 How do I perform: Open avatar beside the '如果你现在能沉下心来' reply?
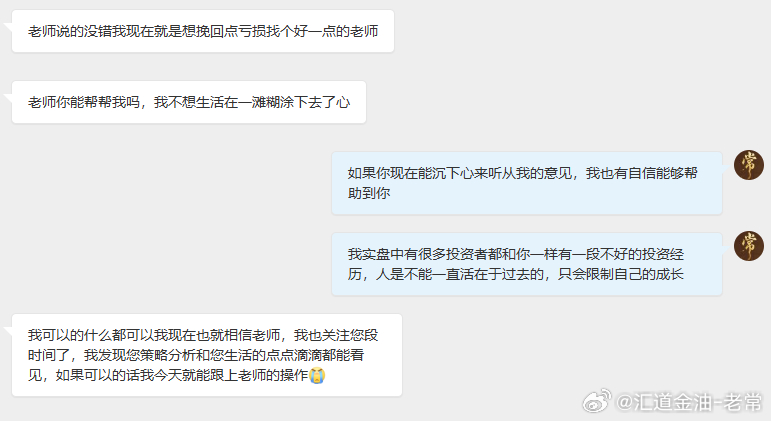coord(748,165)
